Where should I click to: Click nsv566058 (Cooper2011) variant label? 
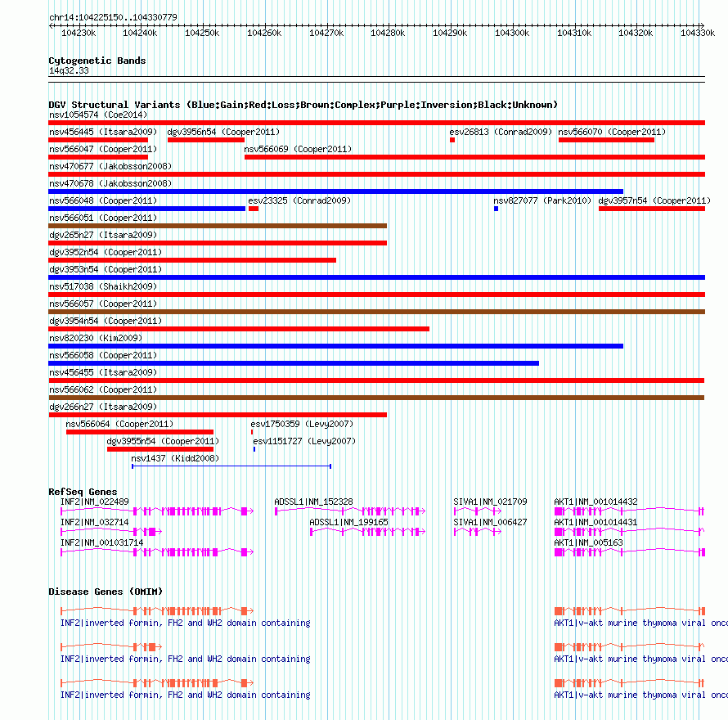click(103, 355)
